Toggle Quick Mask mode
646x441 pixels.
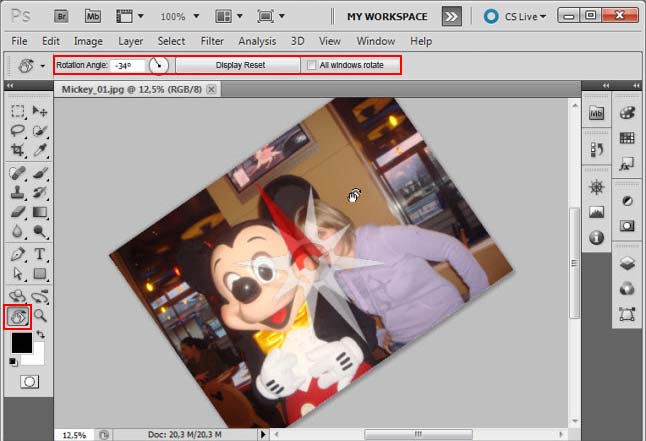click(29, 382)
